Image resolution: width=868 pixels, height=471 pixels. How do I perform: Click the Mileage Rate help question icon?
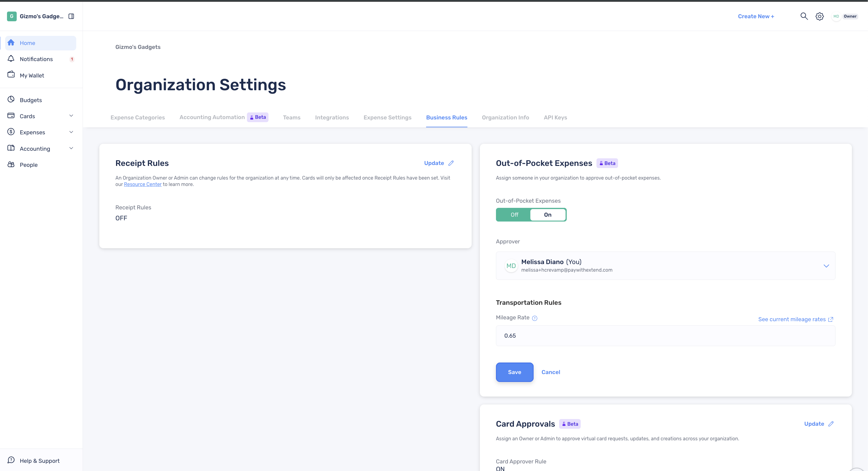(x=535, y=318)
